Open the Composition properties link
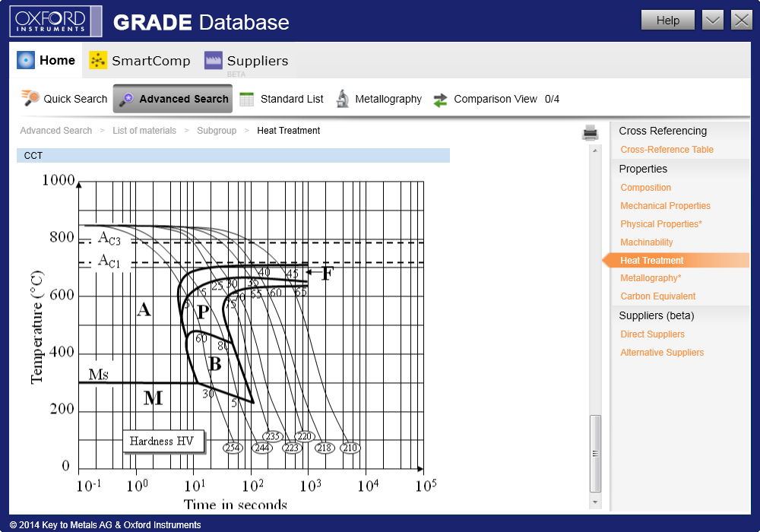This screenshot has width=760, height=532. tap(645, 188)
